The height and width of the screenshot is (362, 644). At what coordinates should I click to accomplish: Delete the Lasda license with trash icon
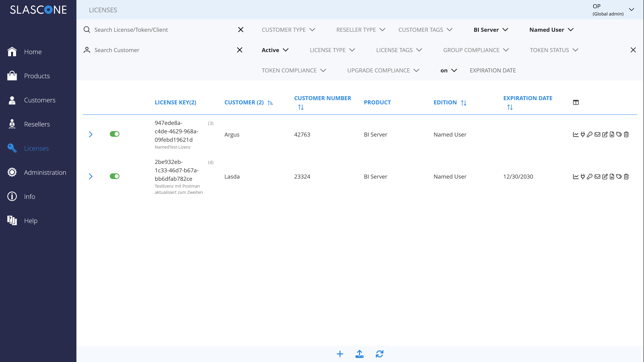626,177
